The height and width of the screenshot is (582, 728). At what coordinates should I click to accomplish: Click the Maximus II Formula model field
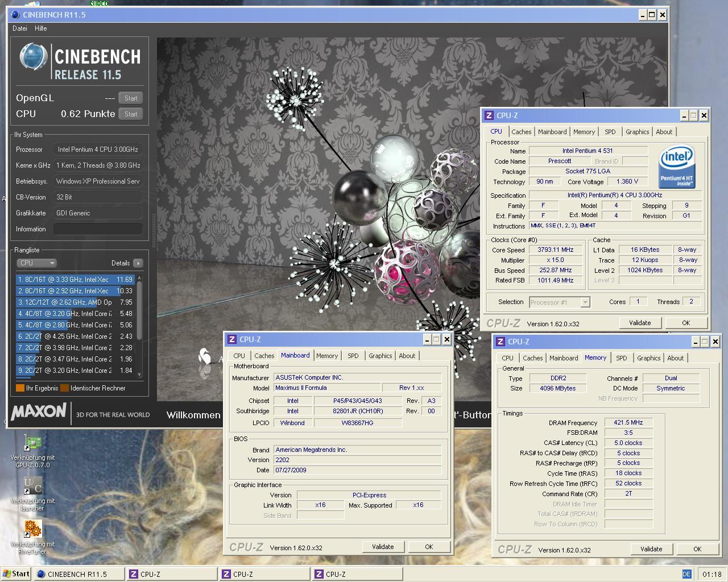pyautogui.click(x=326, y=388)
